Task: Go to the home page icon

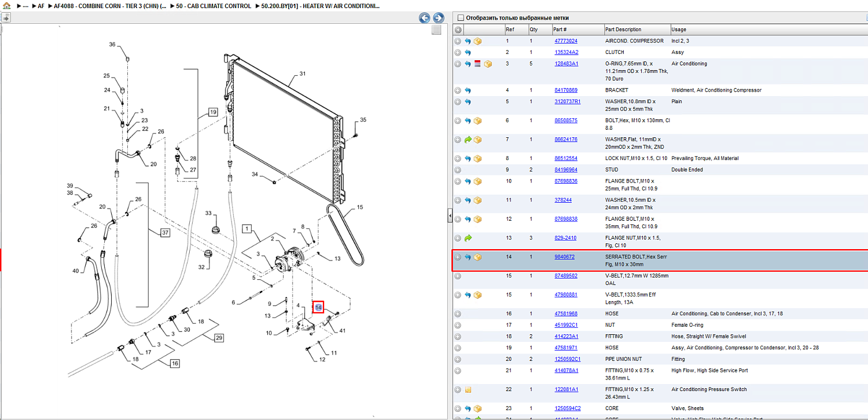Action: 6,6
